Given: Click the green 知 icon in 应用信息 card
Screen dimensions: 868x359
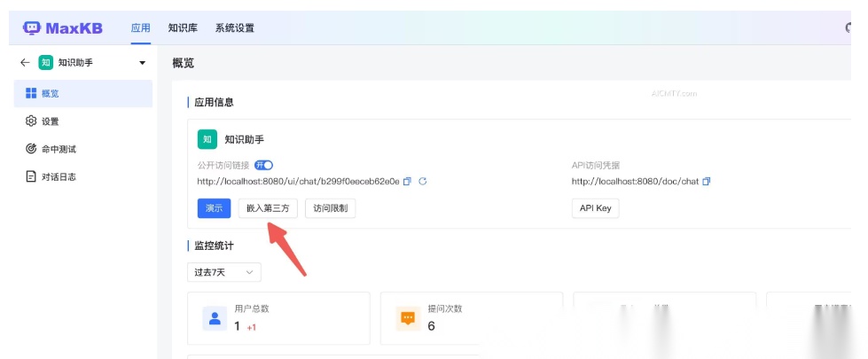Looking at the screenshot, I should [x=207, y=139].
